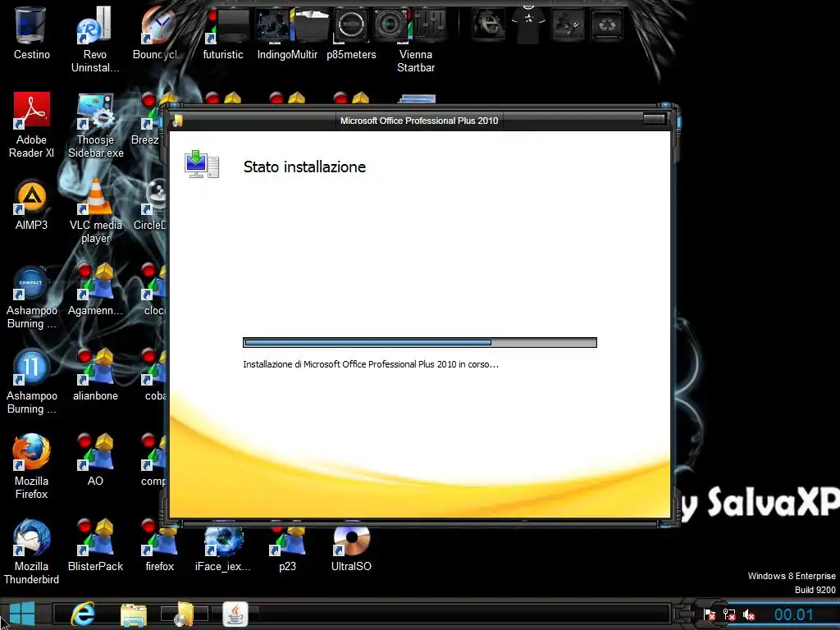Click the user accounts dock icon
Viewport: 840px width, 630px height.
click(x=568, y=24)
